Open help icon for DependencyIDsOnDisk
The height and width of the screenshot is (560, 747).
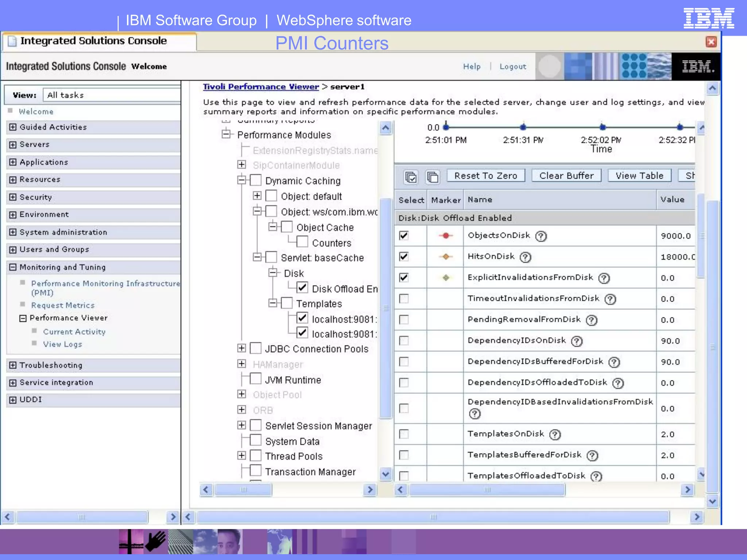click(x=577, y=341)
